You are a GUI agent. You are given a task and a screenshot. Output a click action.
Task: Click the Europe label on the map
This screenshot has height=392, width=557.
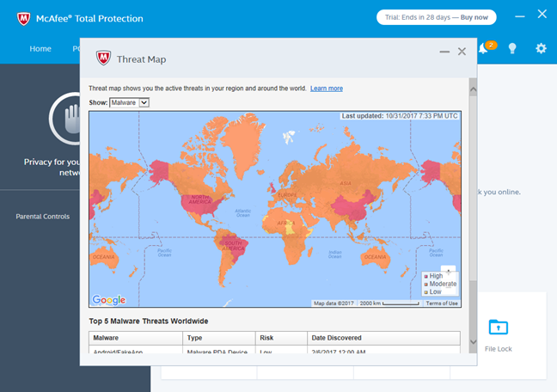(287, 195)
